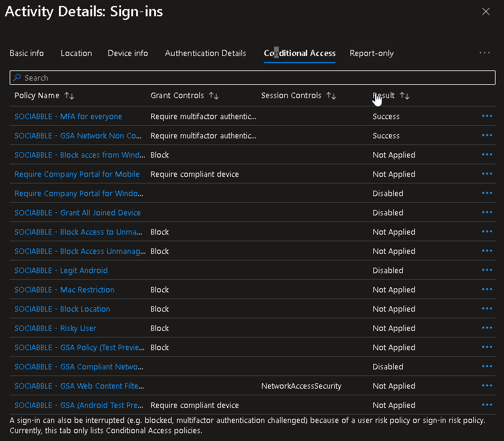The image size is (504, 441).
Task: Click the NetworkAccessSecurity session control cell
Action: click(301, 386)
